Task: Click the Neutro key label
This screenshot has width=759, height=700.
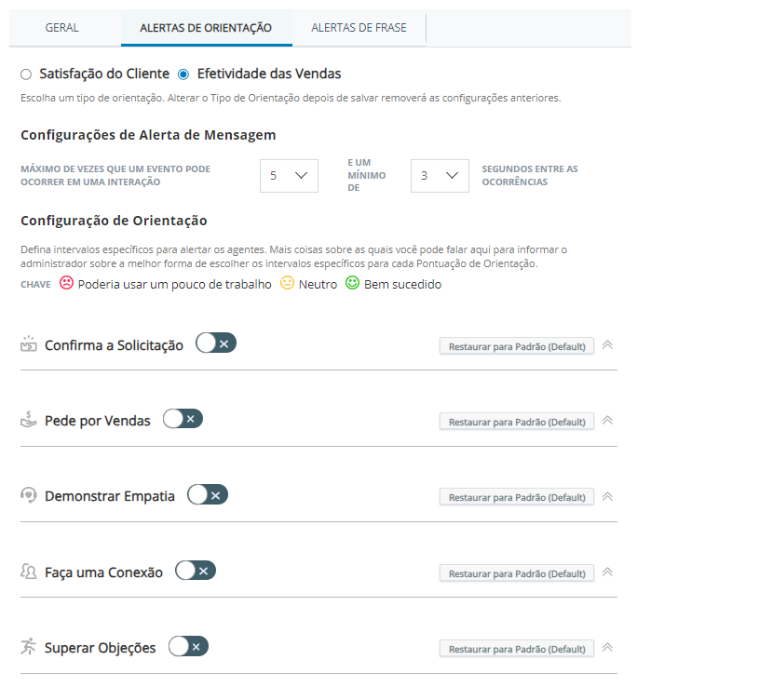Action: pyautogui.click(x=318, y=285)
